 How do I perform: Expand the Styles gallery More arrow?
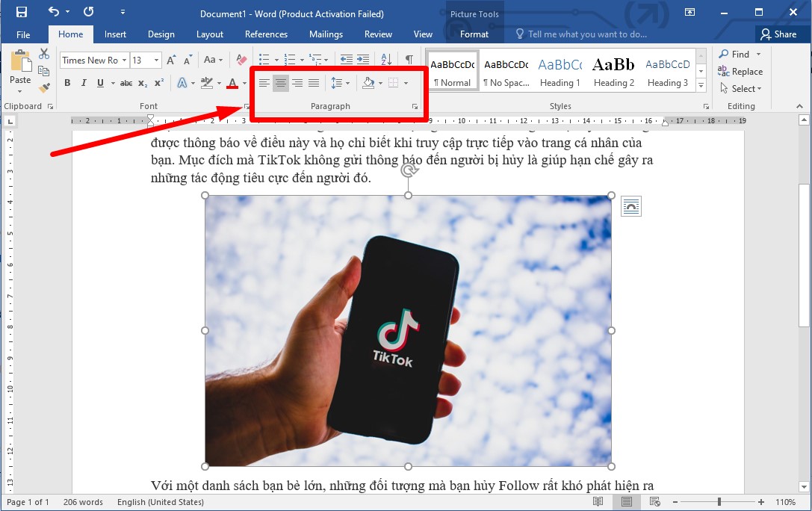701,85
